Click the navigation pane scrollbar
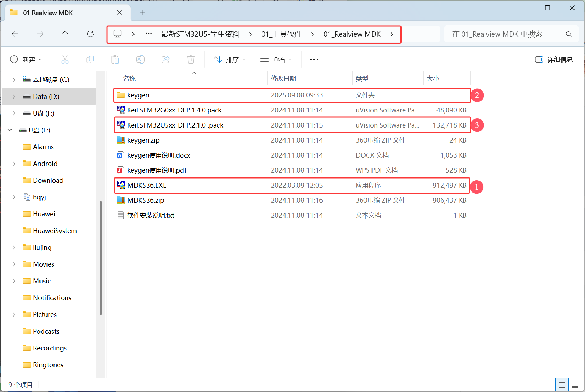The width and height of the screenshot is (585, 392). click(x=101, y=258)
